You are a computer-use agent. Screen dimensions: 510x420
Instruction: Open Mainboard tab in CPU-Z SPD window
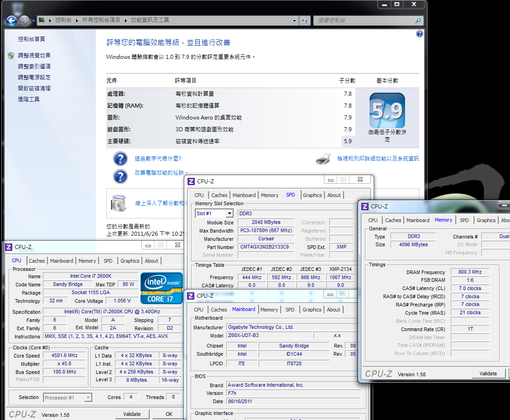(244, 195)
